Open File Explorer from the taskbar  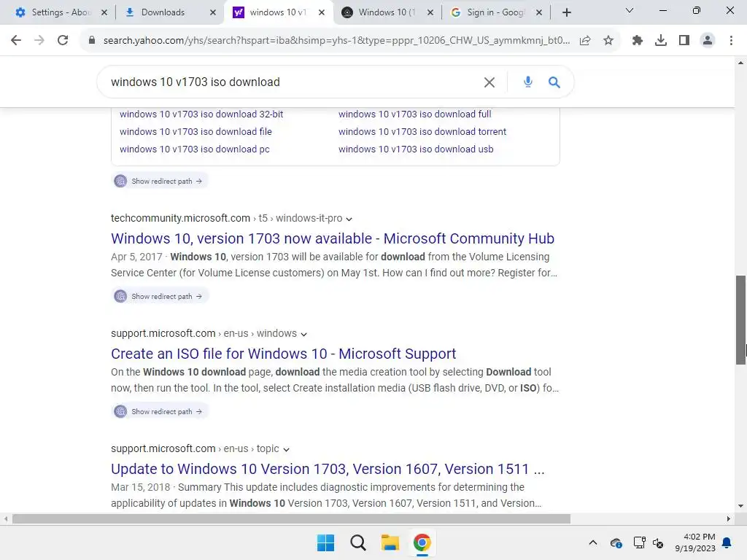point(390,542)
